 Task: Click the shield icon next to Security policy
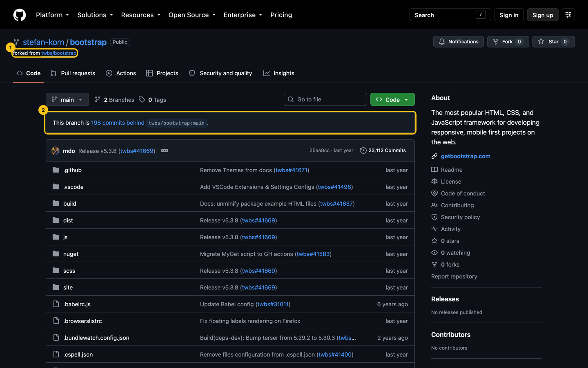(x=434, y=217)
